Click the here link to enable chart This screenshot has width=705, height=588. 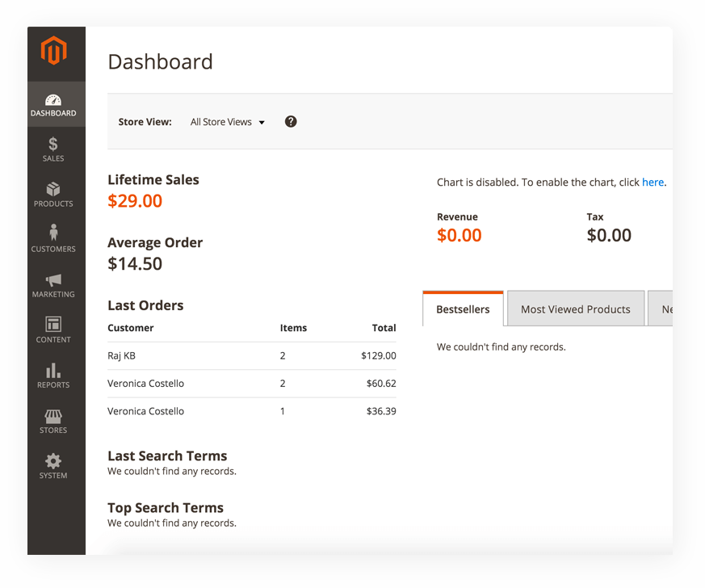[653, 182]
